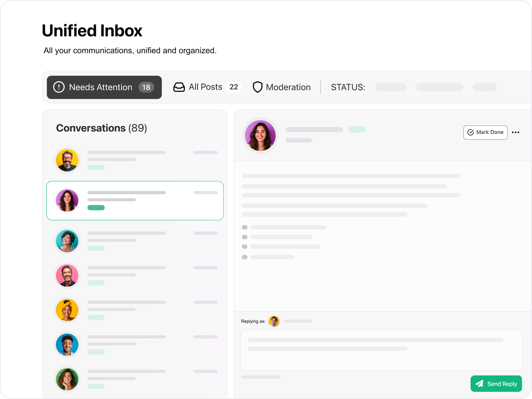Click the Unified Inbox title
The height and width of the screenshot is (399, 532).
point(92,31)
